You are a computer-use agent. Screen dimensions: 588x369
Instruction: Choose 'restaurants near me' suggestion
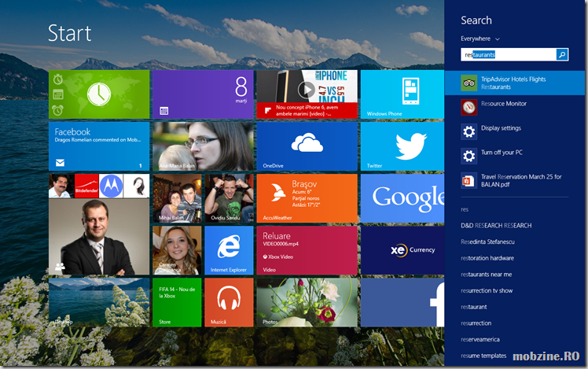coord(486,275)
